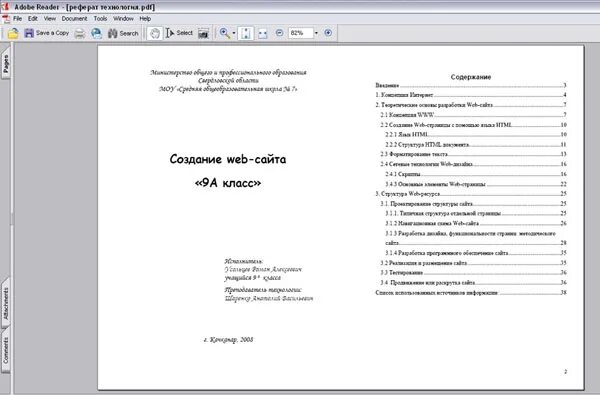Viewport: 600px width, 395px height.
Task: Click the Email globe icon
Action: (x=96, y=34)
